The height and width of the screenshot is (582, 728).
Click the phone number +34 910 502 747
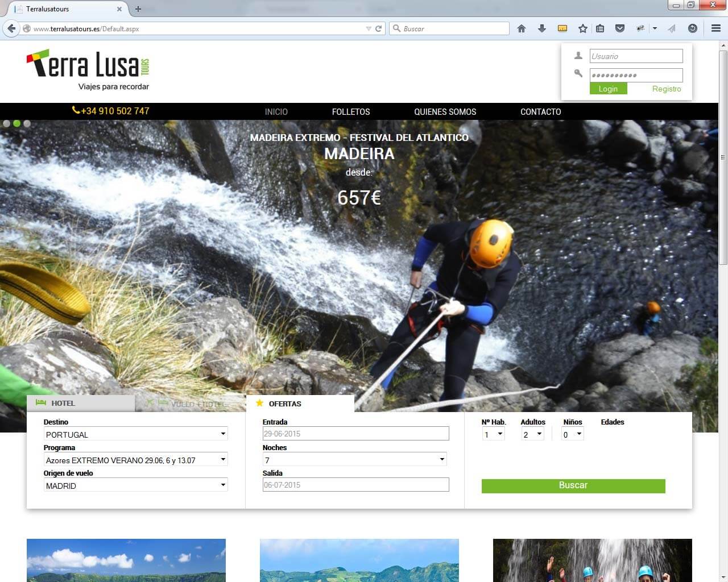point(111,111)
